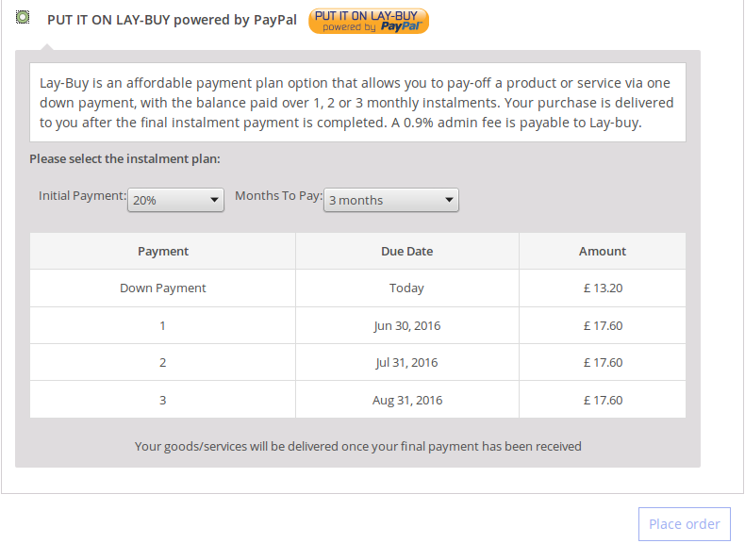This screenshot has height=560, width=745.
Task: Click the Down Payment row label
Action: (163, 288)
